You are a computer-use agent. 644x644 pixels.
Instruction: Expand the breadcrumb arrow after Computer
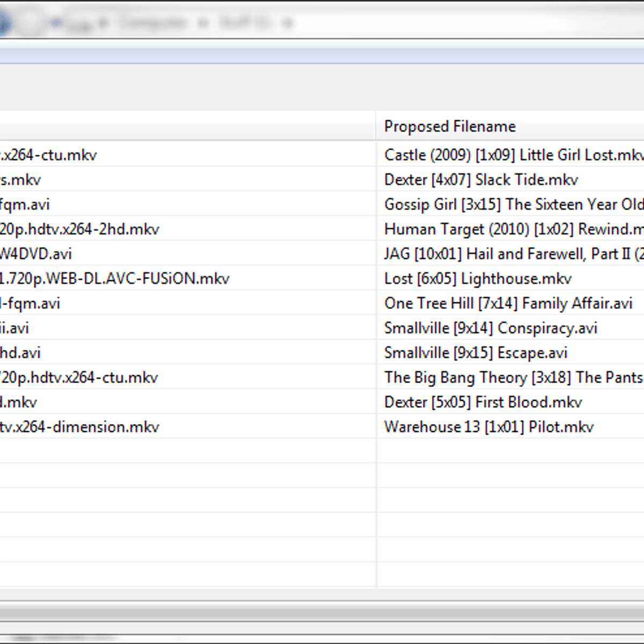[x=203, y=23]
